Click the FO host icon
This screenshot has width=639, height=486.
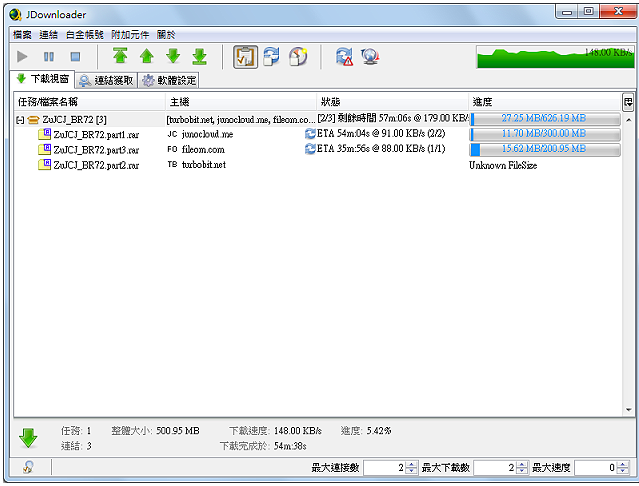(x=172, y=150)
